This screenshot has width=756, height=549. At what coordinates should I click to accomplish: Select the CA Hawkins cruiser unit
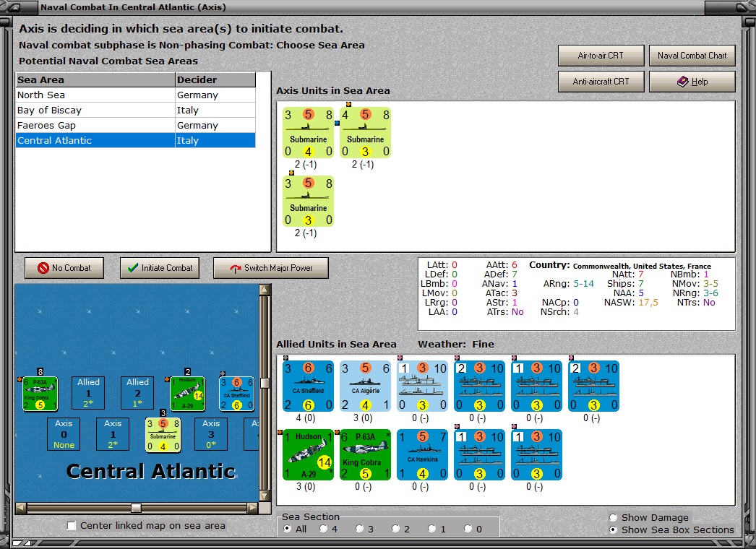point(422,454)
